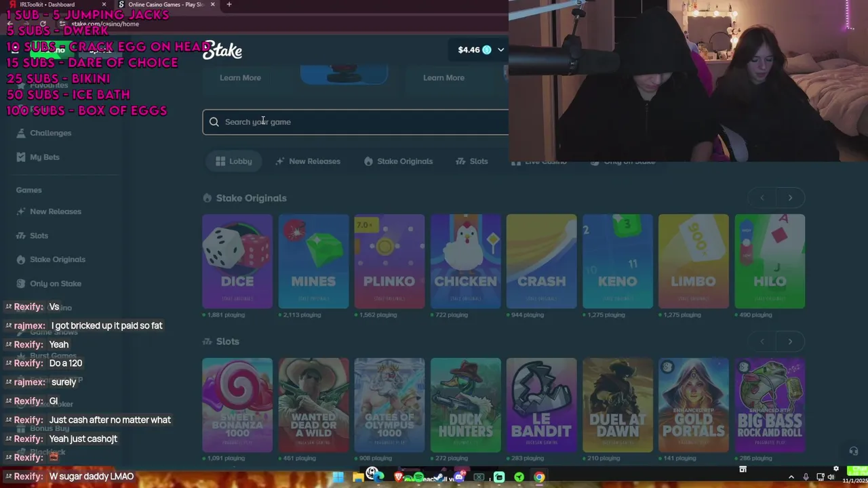Click the Search your game field
Image resolution: width=868 pixels, height=488 pixels.
pyautogui.click(x=355, y=122)
